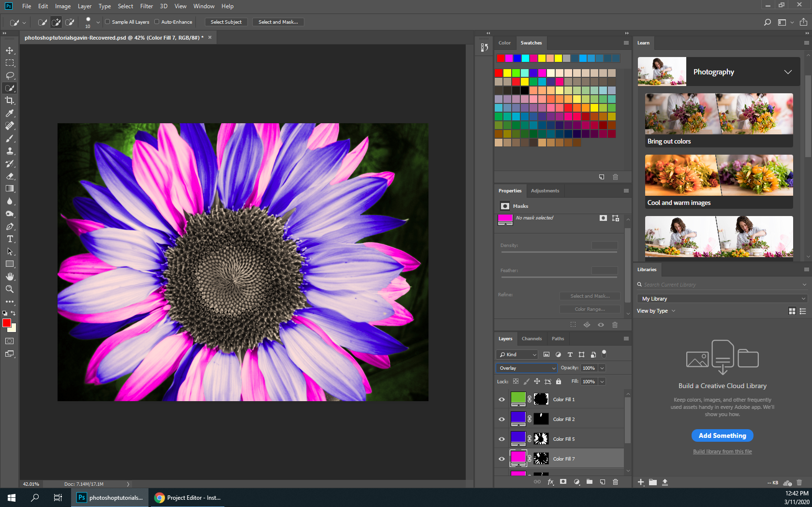
Task: Click the Add layer style fx icon
Action: 550,482
